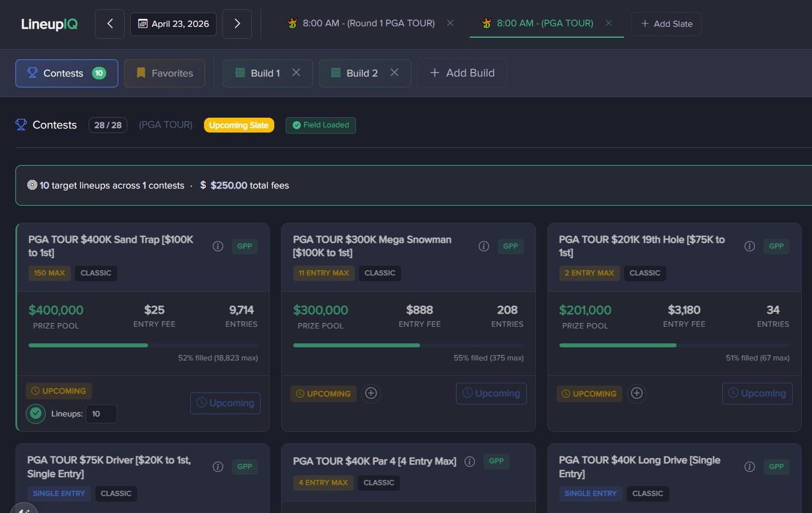The width and height of the screenshot is (812, 513).
Task: Open info icon for $300K Mega Snowman contest
Action: pos(483,246)
